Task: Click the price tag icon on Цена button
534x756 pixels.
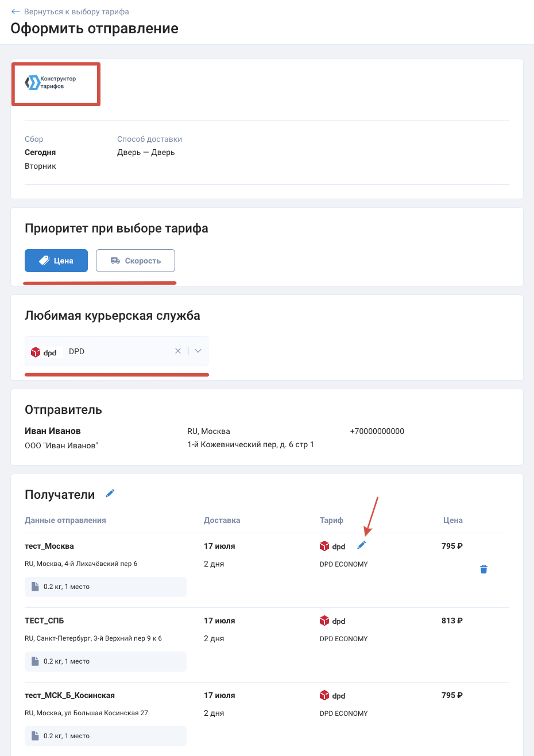Action: click(44, 261)
